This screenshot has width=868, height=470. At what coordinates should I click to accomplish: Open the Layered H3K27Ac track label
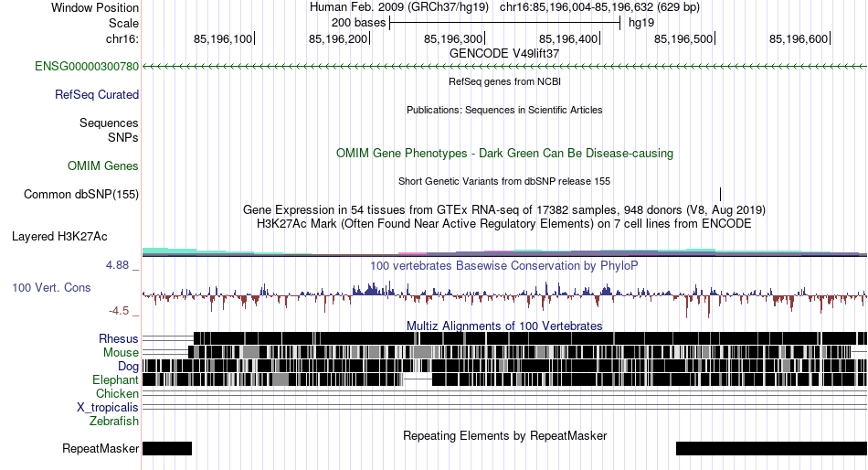59,237
